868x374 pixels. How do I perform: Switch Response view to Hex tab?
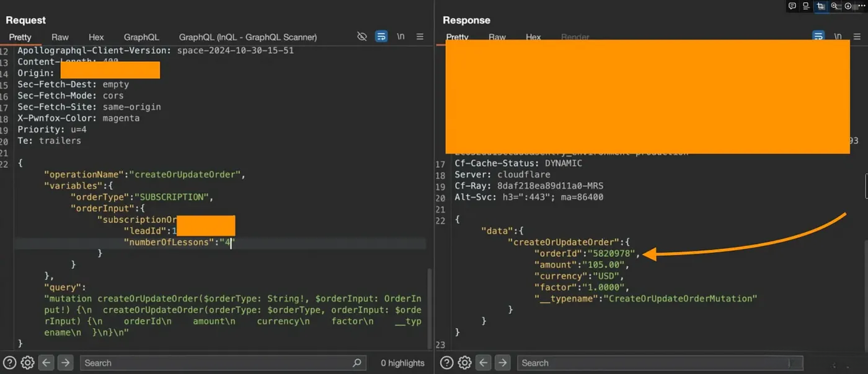533,37
